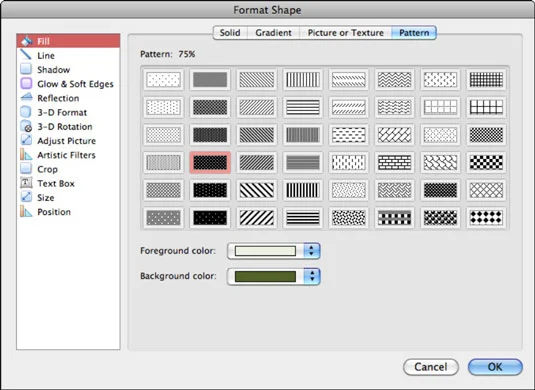The image size is (535, 390).
Task: Choose the small grid pattern top-right corner
Action: 486,80
